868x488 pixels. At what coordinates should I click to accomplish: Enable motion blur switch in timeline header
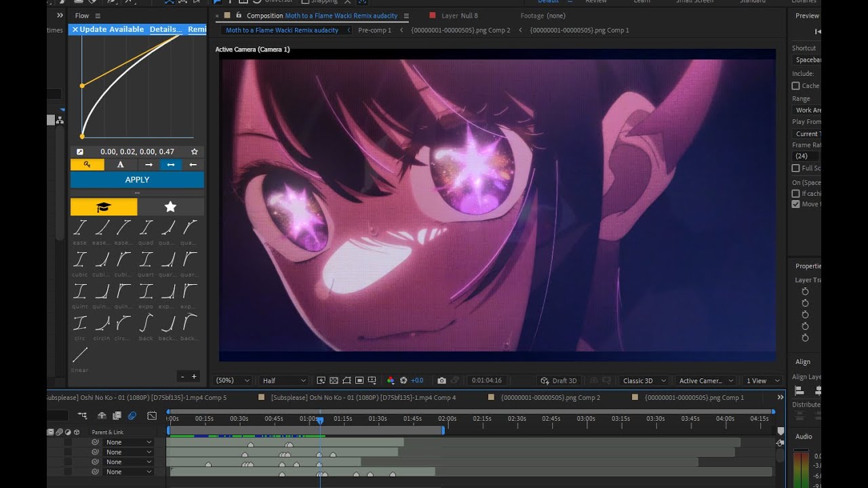[132, 415]
